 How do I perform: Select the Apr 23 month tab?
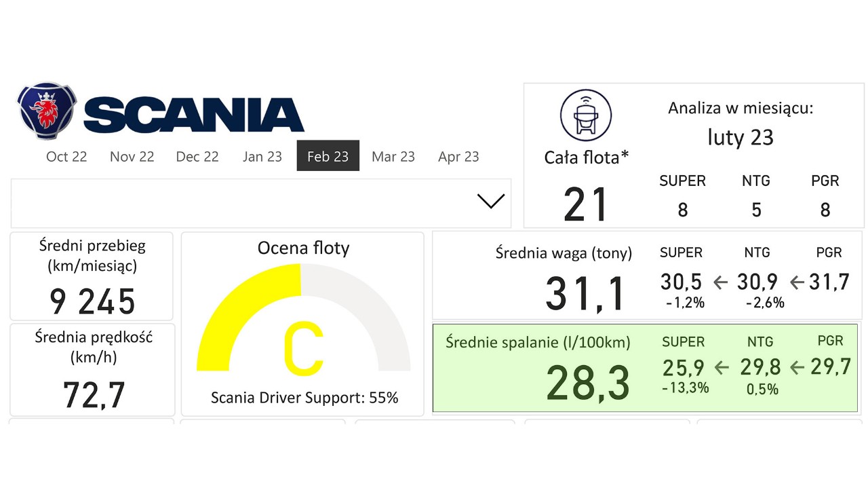click(x=458, y=156)
